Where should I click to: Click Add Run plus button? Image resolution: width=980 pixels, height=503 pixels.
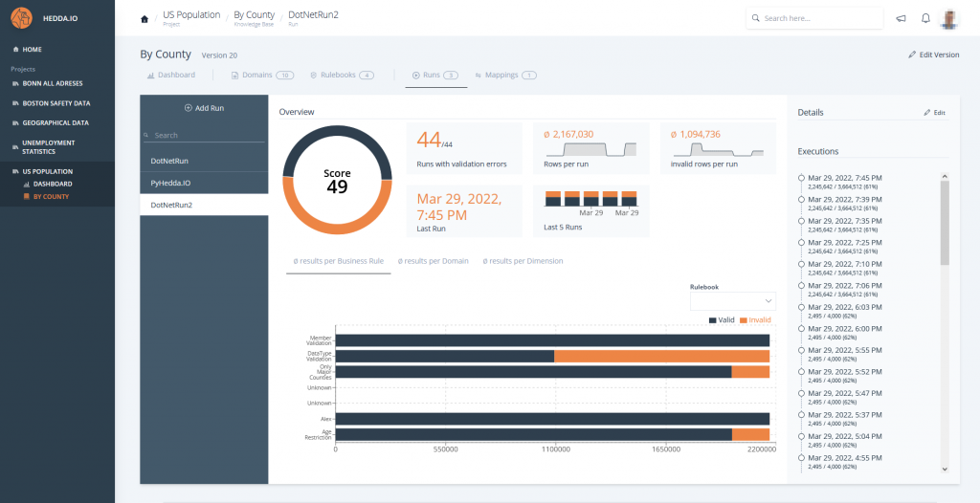point(203,108)
